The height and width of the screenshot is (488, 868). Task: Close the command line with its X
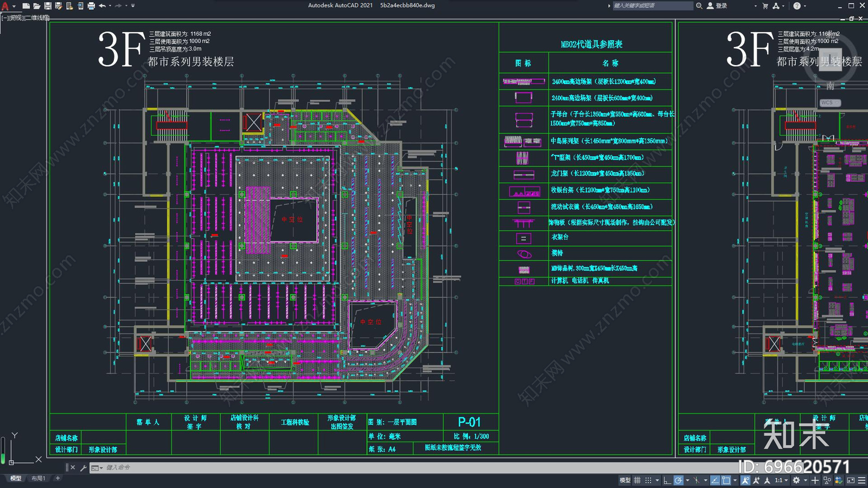(x=73, y=467)
